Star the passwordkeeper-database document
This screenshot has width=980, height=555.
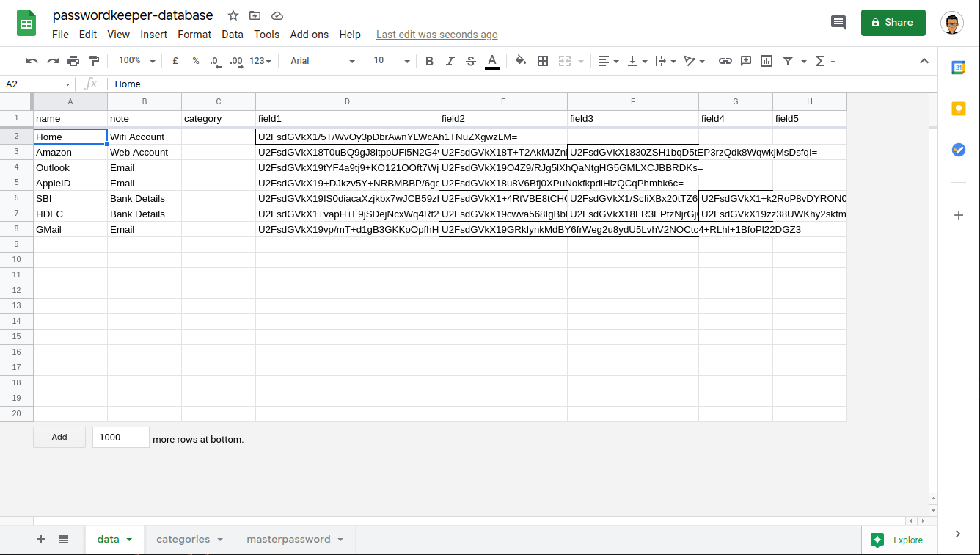(233, 15)
